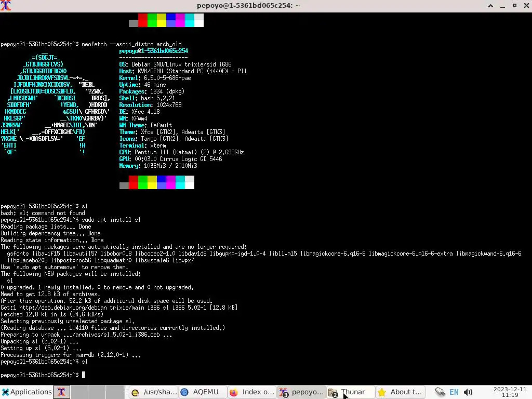Click the cyan pepoyo@1-5361bd065c254 neofetch header
The image size is (532, 399).
point(153,51)
